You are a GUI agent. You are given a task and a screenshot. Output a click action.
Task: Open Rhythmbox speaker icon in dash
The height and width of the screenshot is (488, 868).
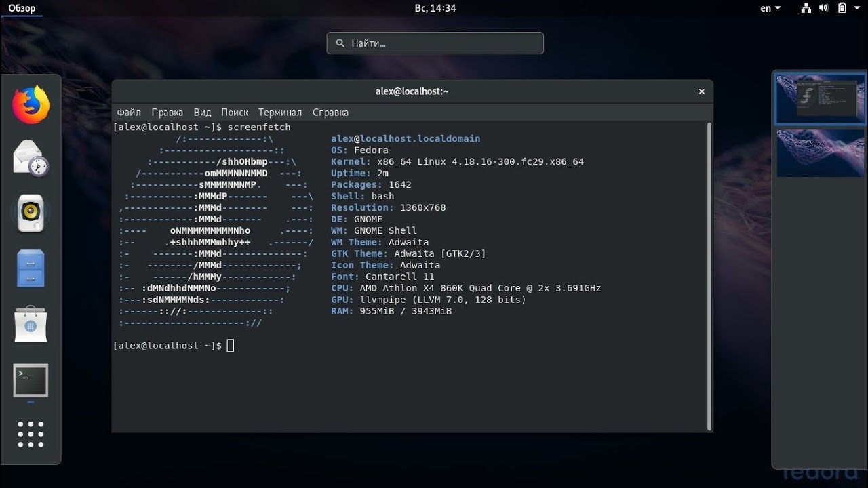coord(31,213)
